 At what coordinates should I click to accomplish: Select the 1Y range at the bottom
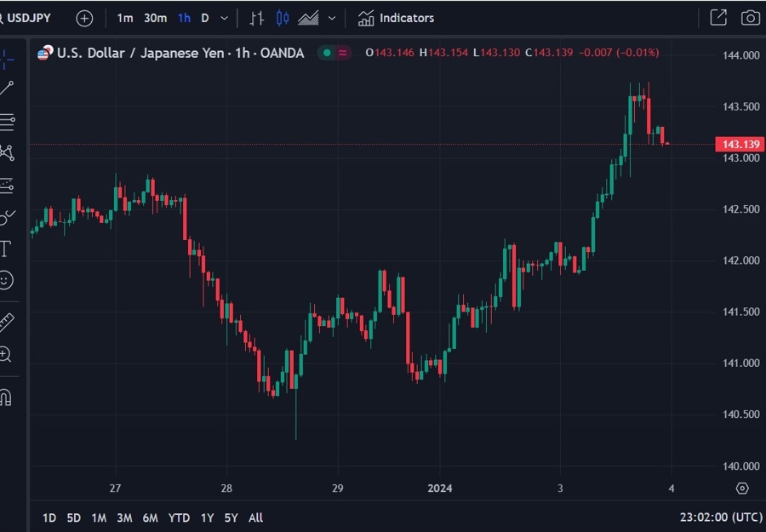tap(206, 518)
